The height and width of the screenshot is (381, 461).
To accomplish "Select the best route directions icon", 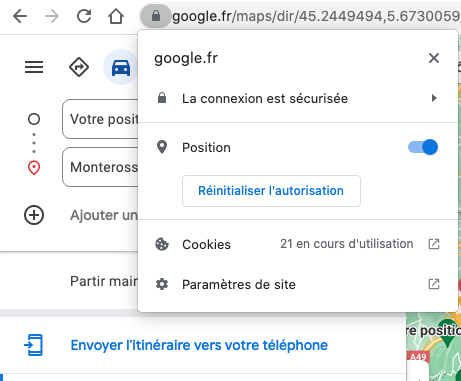I will pos(79,67).
